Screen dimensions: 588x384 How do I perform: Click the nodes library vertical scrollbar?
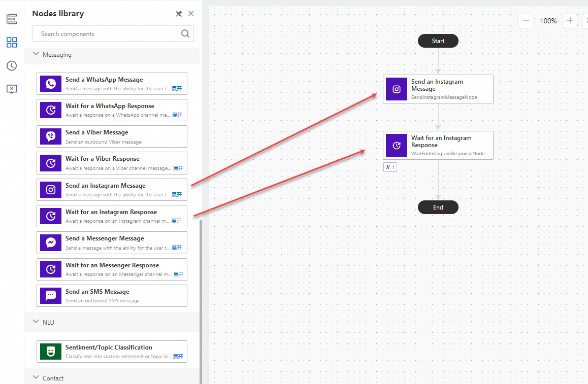[x=201, y=302]
